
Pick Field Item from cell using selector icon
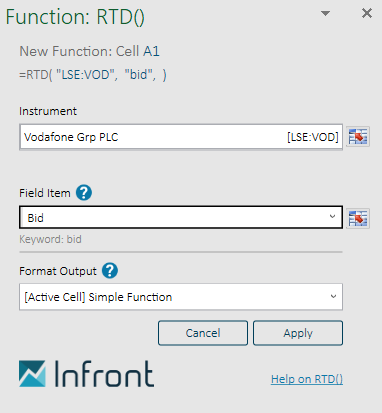pyautogui.click(x=358, y=218)
